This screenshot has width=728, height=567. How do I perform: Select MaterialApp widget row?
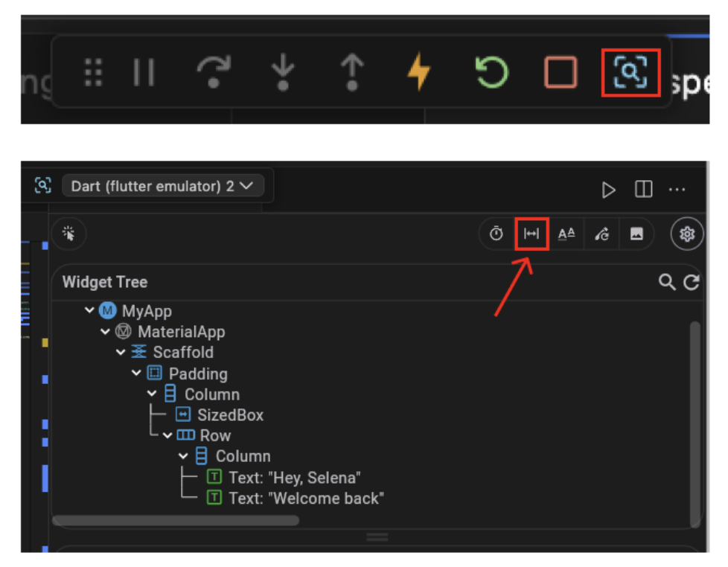click(x=181, y=332)
